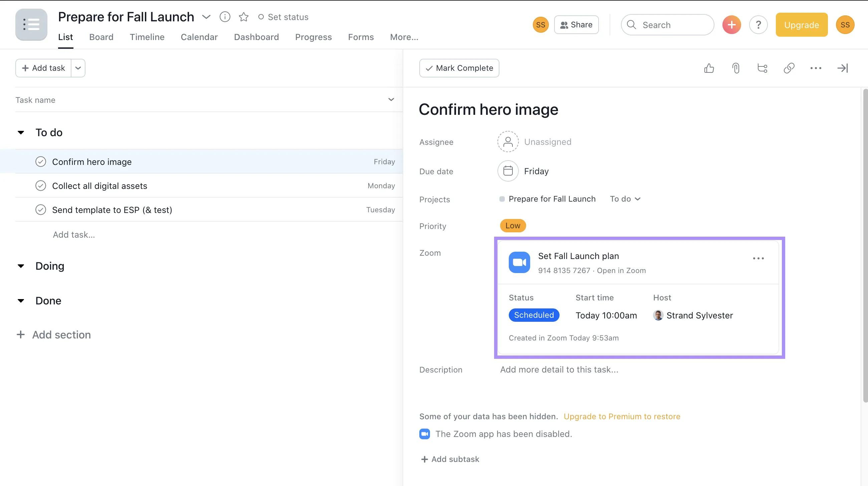Switch to the Board tab

click(x=101, y=37)
